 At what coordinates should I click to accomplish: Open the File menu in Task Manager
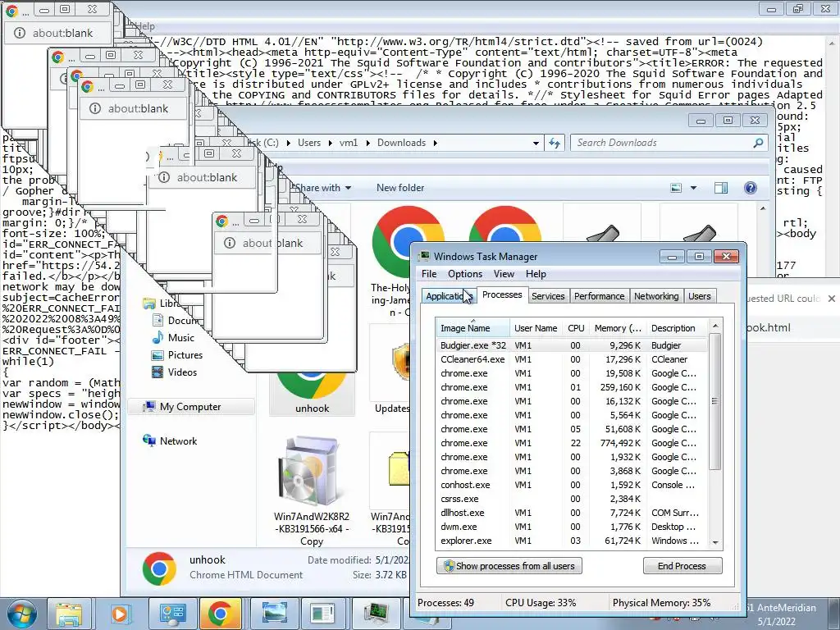click(428, 274)
